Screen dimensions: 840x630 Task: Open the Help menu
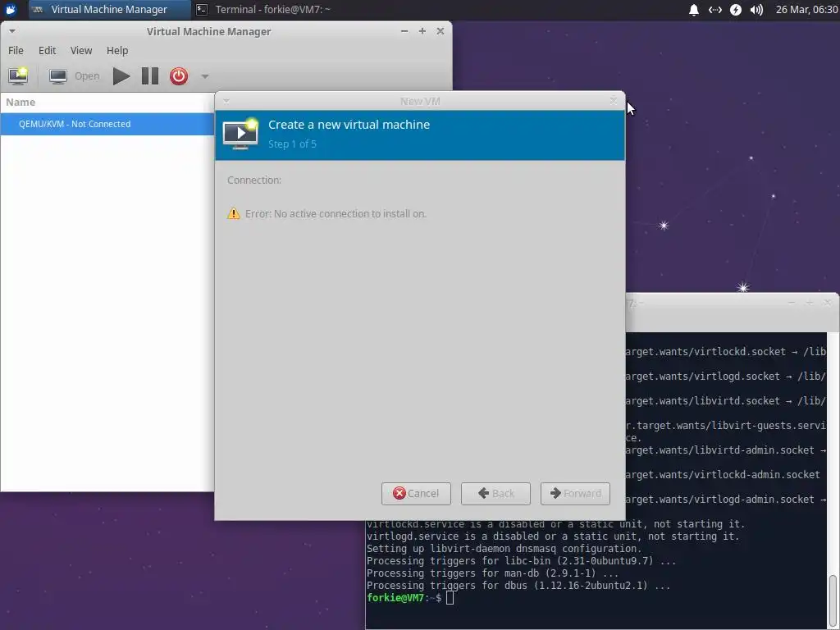pyautogui.click(x=116, y=50)
